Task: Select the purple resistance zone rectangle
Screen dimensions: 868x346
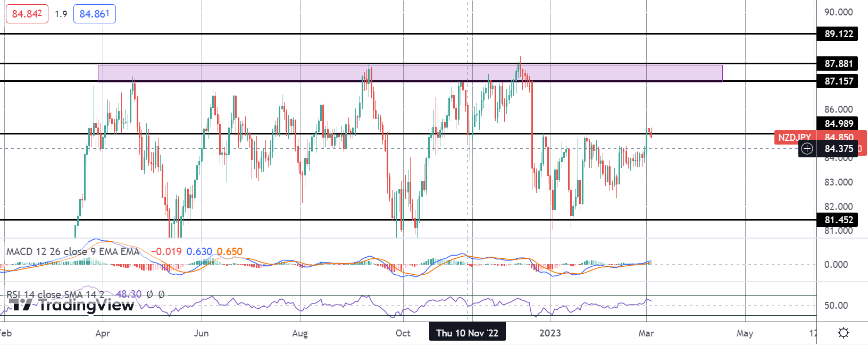Action: [x=410, y=73]
